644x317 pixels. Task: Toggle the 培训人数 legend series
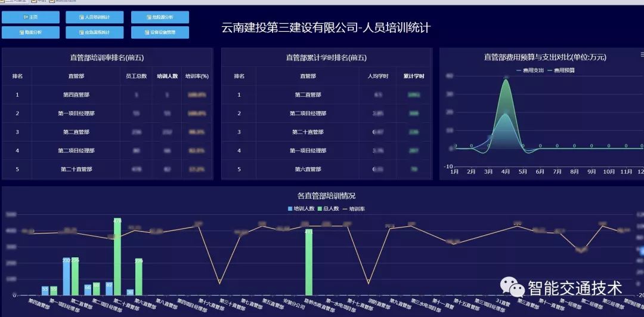pyautogui.click(x=301, y=208)
